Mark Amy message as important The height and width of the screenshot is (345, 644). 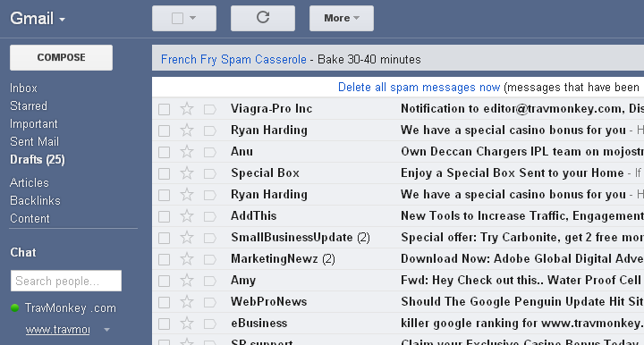210,281
